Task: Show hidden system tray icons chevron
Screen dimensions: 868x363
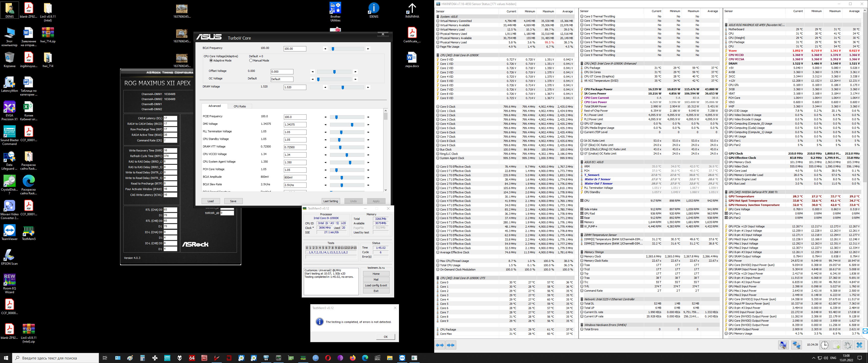Action: 813,358
